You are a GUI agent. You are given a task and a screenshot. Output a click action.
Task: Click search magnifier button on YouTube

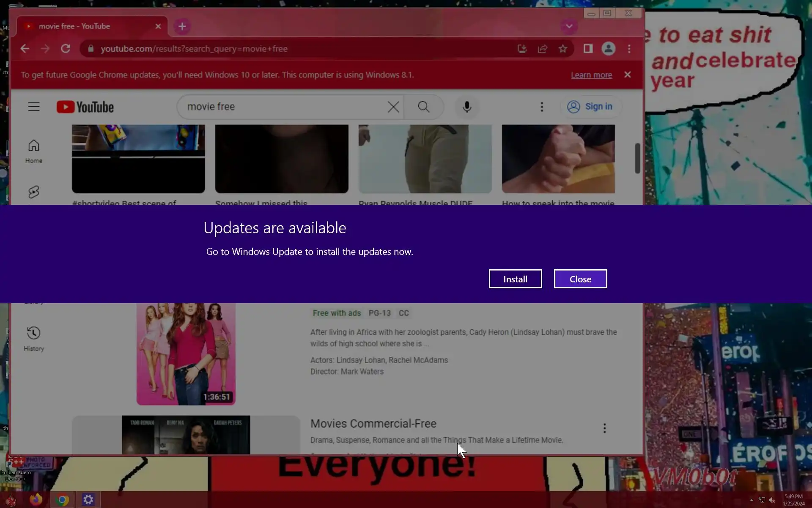coord(423,107)
